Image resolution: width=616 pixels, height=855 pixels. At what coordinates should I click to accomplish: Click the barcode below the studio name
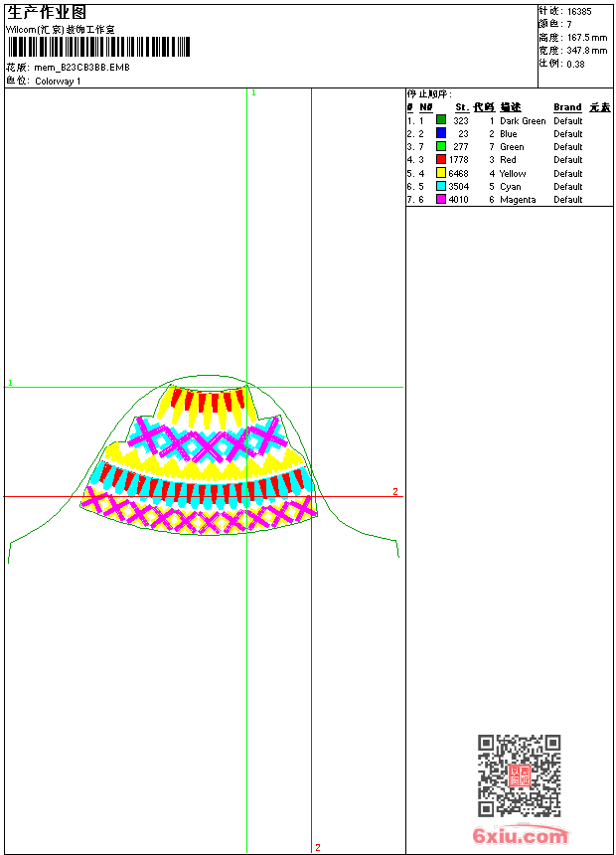tap(98, 47)
